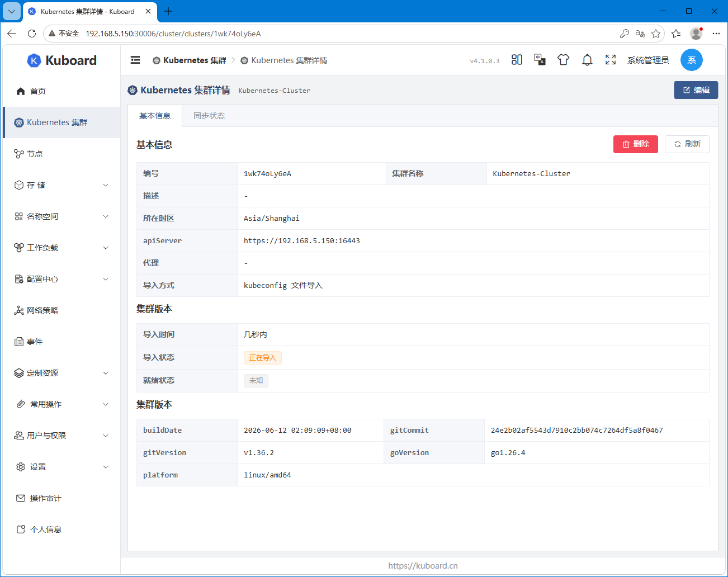Open the browser profile icon

point(696,34)
